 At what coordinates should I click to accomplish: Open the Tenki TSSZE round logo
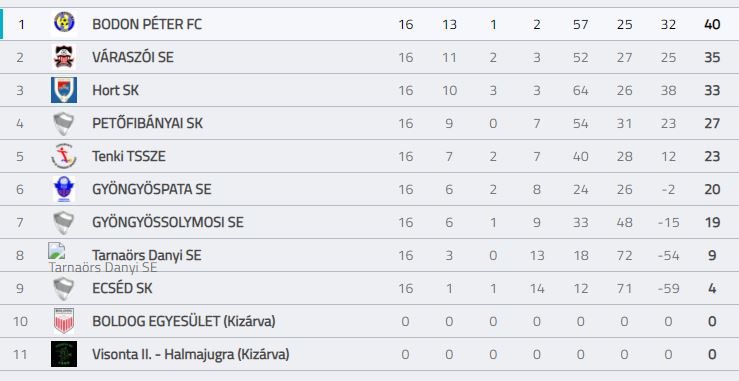tap(64, 156)
